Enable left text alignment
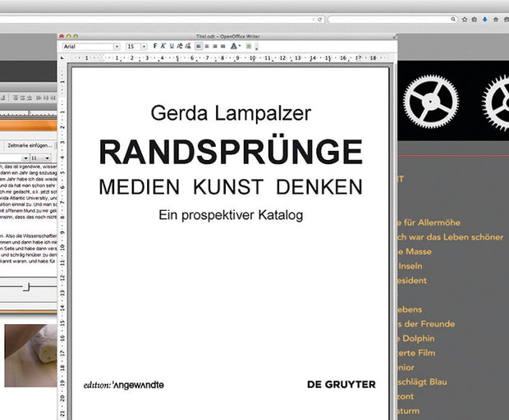 point(199,46)
